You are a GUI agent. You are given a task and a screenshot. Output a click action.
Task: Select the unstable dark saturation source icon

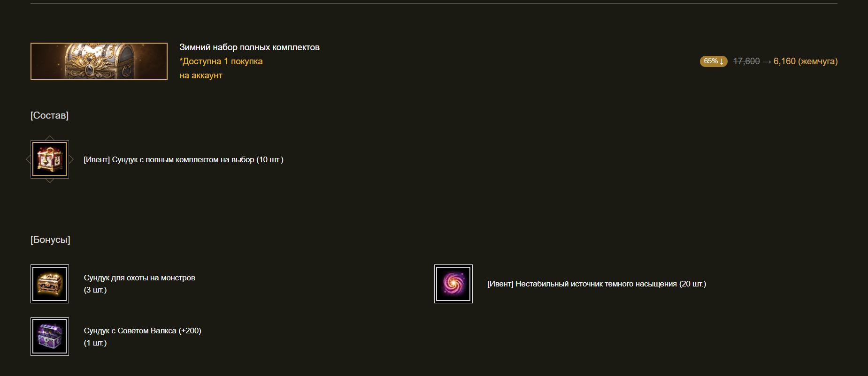pyautogui.click(x=453, y=284)
